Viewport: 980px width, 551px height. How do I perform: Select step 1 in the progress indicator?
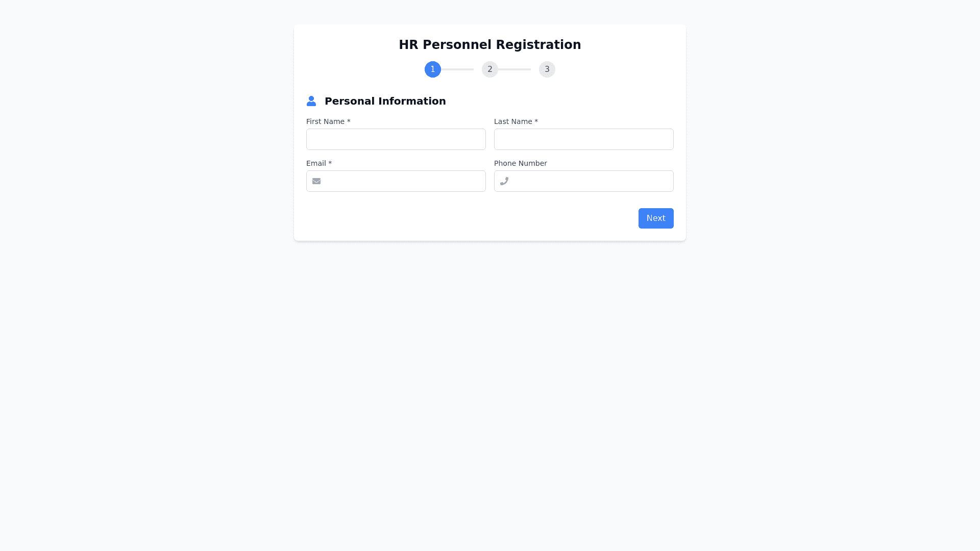(x=433, y=69)
